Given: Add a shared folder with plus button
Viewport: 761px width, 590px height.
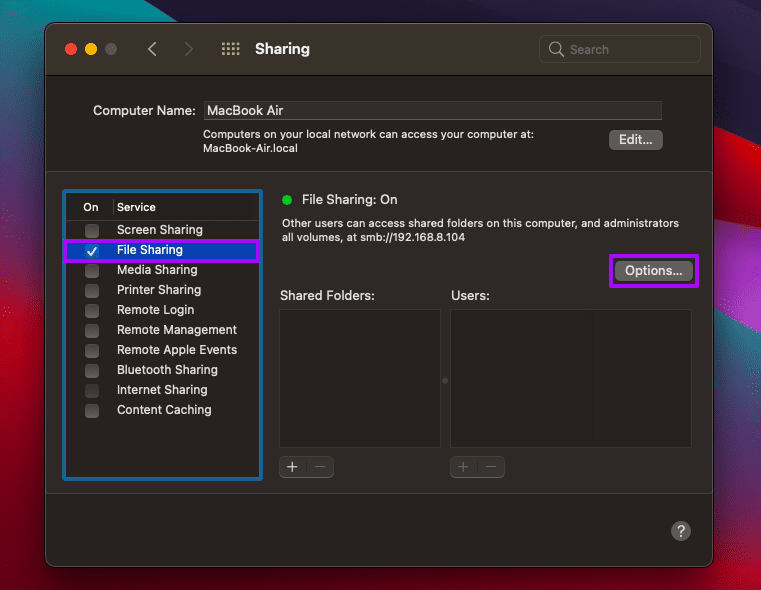Looking at the screenshot, I should tap(292, 467).
